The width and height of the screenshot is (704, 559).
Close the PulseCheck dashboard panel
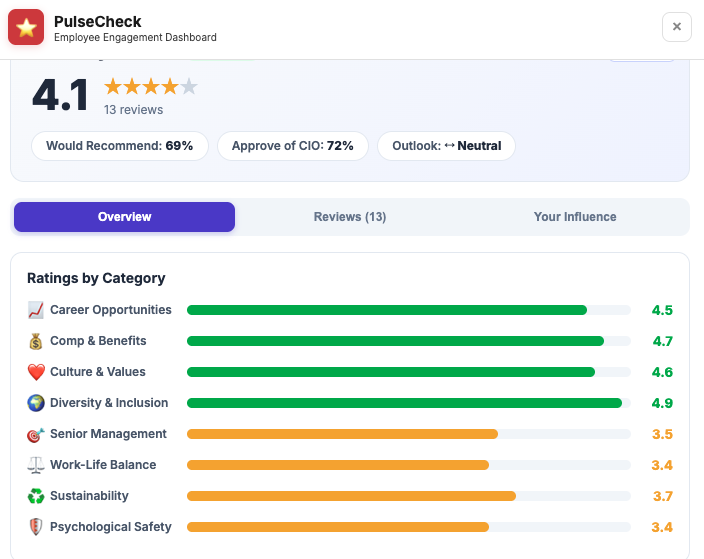(676, 27)
